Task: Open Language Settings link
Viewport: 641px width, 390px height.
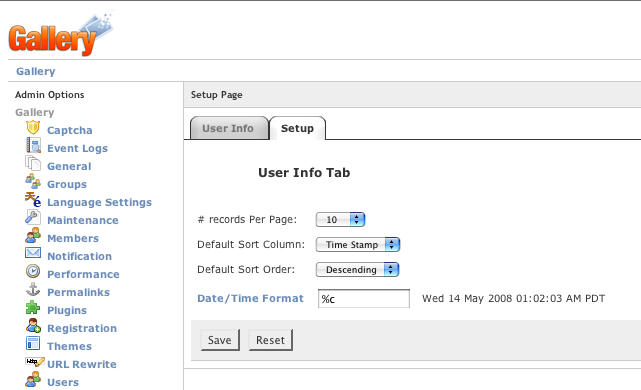Action: click(99, 202)
